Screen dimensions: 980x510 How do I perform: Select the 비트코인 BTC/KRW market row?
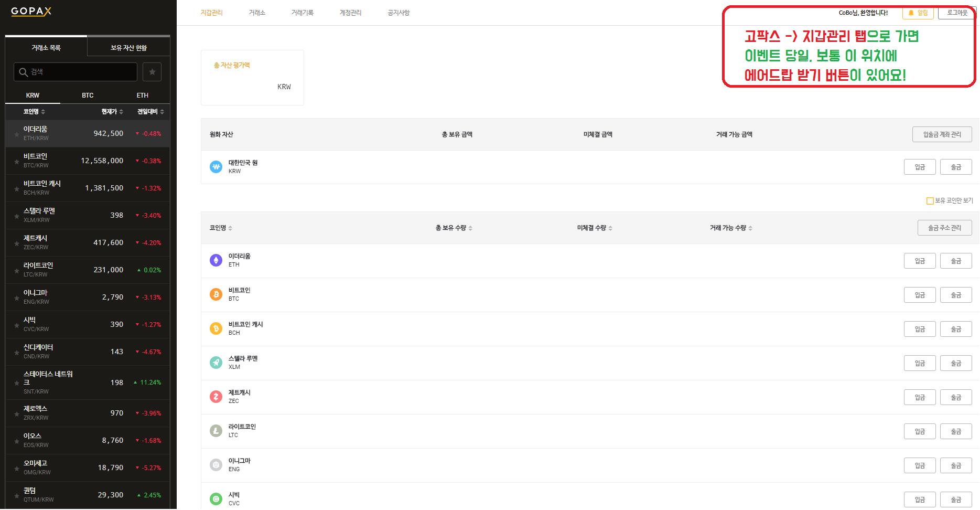pyautogui.click(x=88, y=161)
